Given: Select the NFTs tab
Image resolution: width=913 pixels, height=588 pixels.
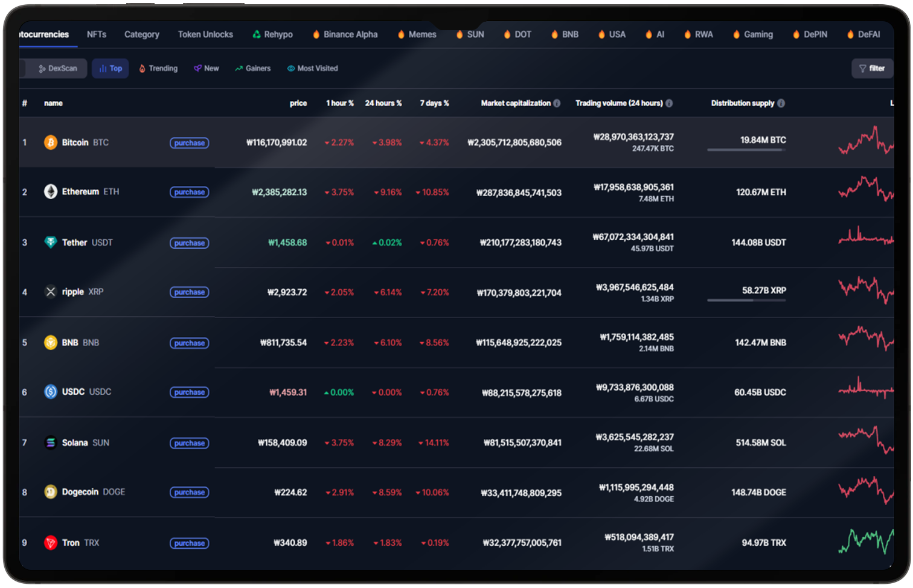Looking at the screenshot, I should pyautogui.click(x=97, y=34).
